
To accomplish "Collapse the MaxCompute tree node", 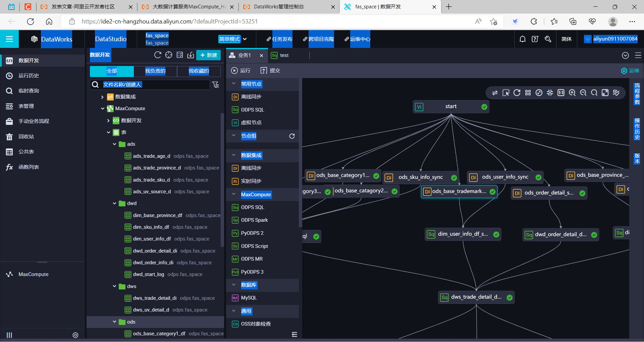I will tap(102, 109).
